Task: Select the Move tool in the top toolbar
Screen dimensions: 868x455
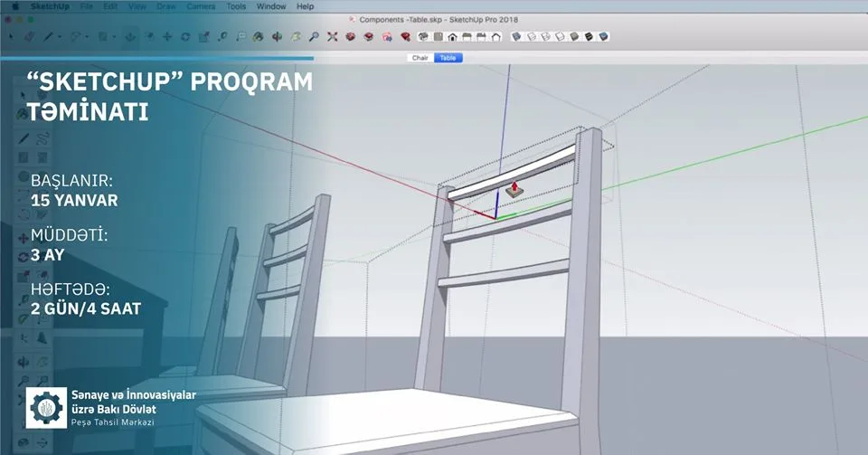Action: coord(166,37)
